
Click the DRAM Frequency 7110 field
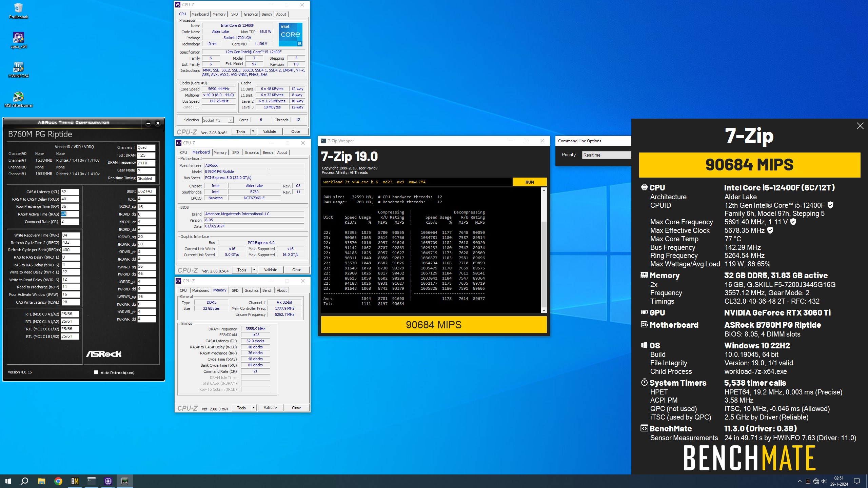(x=146, y=163)
